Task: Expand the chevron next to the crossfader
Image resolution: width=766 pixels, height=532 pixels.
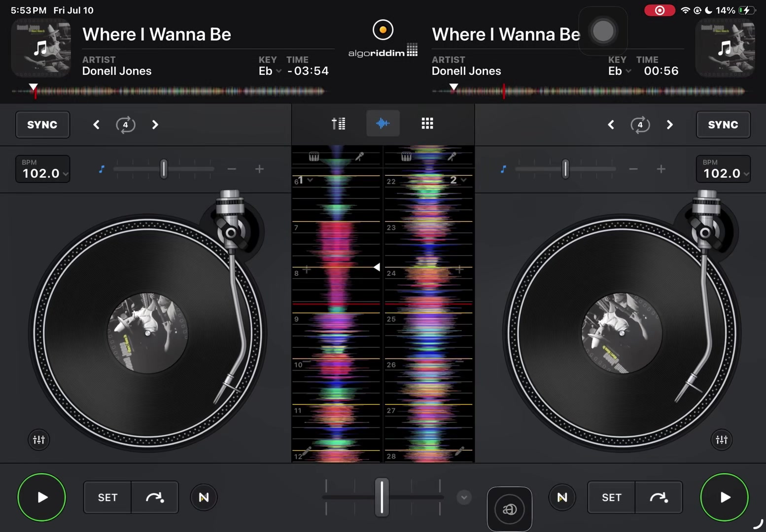Action: pyautogui.click(x=464, y=498)
